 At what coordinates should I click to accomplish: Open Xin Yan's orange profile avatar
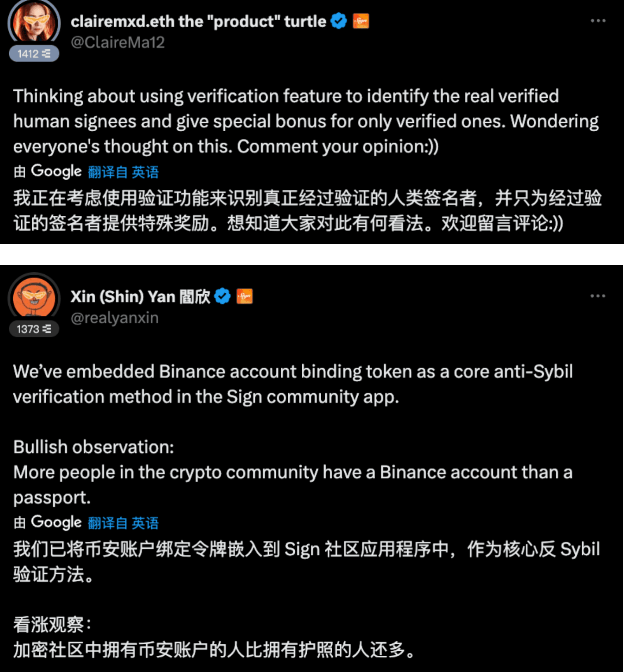click(34, 297)
